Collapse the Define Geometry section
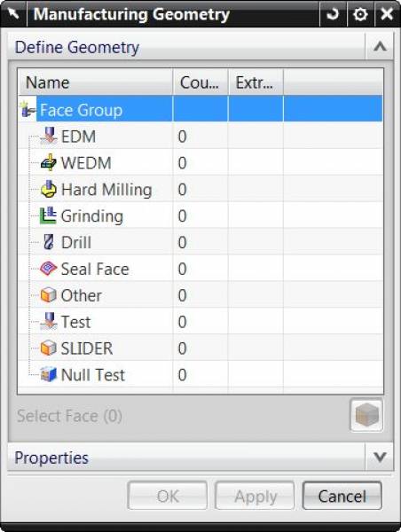 tap(380, 47)
